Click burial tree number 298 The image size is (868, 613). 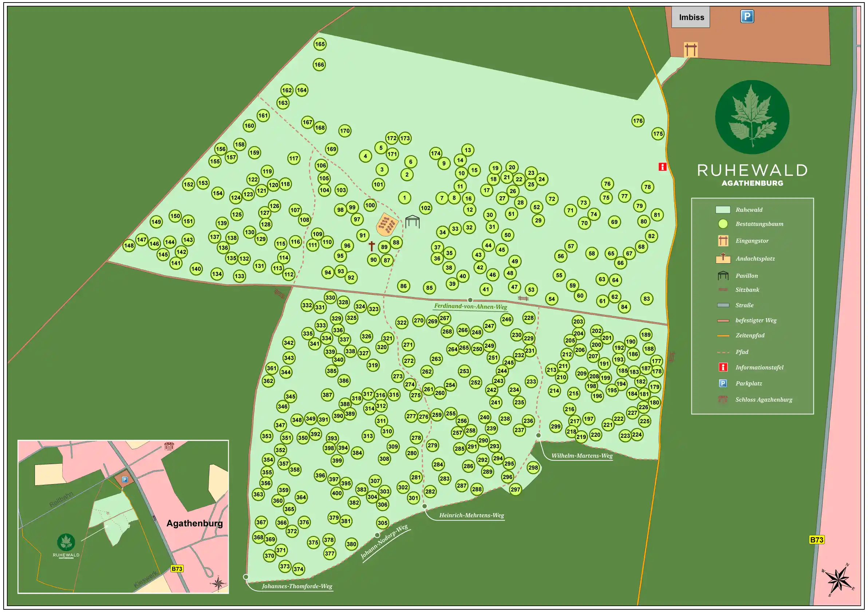[533, 467]
